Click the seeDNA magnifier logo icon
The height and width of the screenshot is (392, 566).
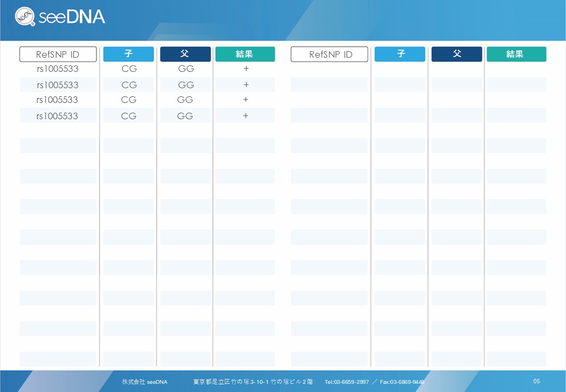pos(26,17)
